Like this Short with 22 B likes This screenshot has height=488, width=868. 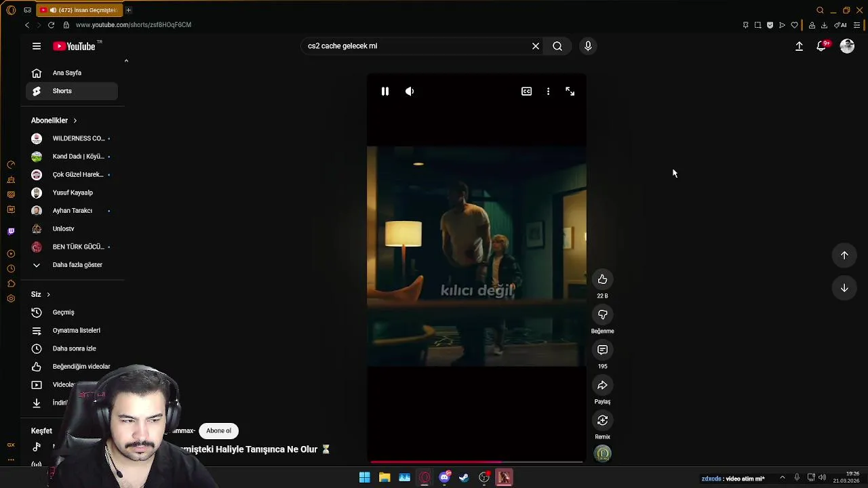click(602, 279)
